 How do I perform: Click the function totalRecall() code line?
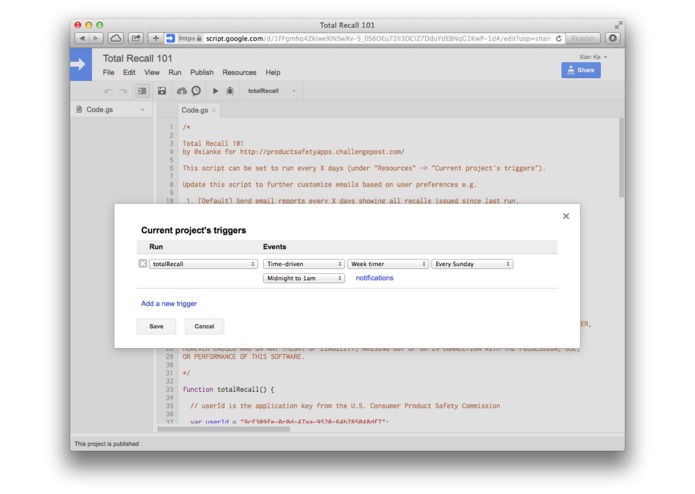(x=228, y=389)
